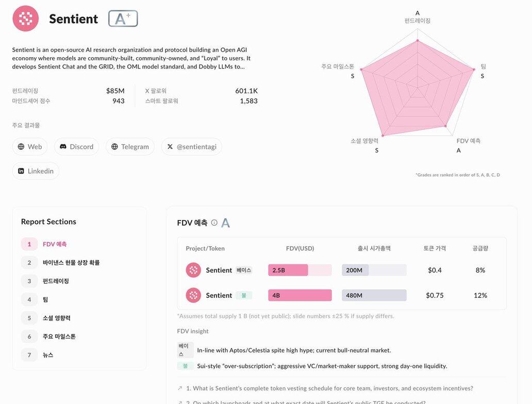Open the Web globe link
Viewport: 532px width, 404px height.
point(30,146)
